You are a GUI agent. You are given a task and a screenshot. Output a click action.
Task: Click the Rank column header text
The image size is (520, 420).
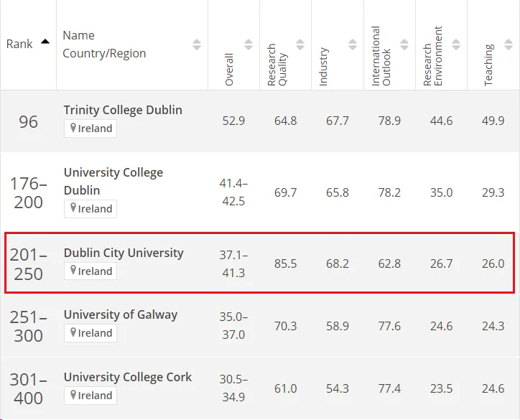[x=19, y=44]
